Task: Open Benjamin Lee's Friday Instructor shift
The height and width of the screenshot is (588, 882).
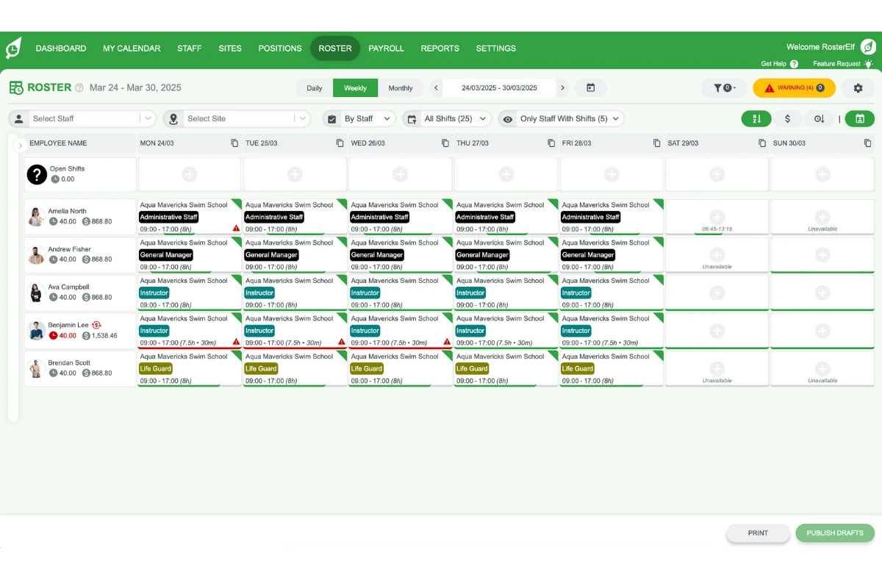Action: click(x=612, y=331)
